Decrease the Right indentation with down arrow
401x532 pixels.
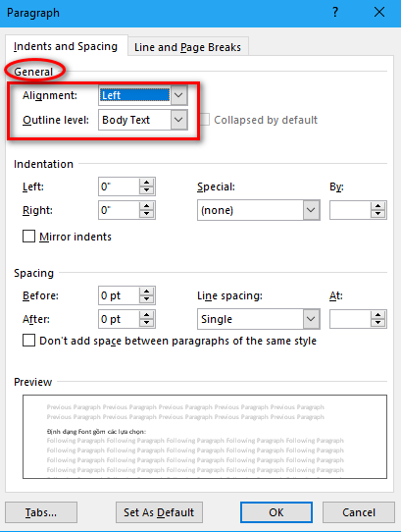(146, 214)
